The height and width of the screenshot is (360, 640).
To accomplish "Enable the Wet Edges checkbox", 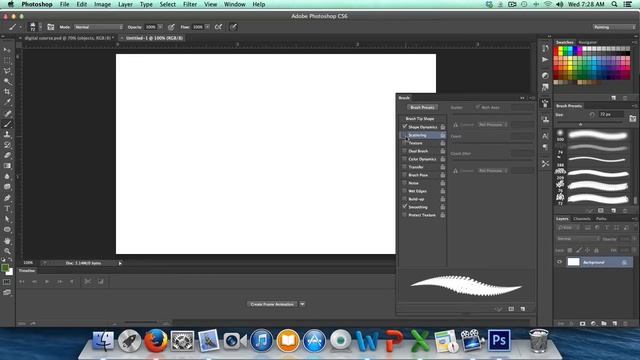I will pyautogui.click(x=404, y=191).
